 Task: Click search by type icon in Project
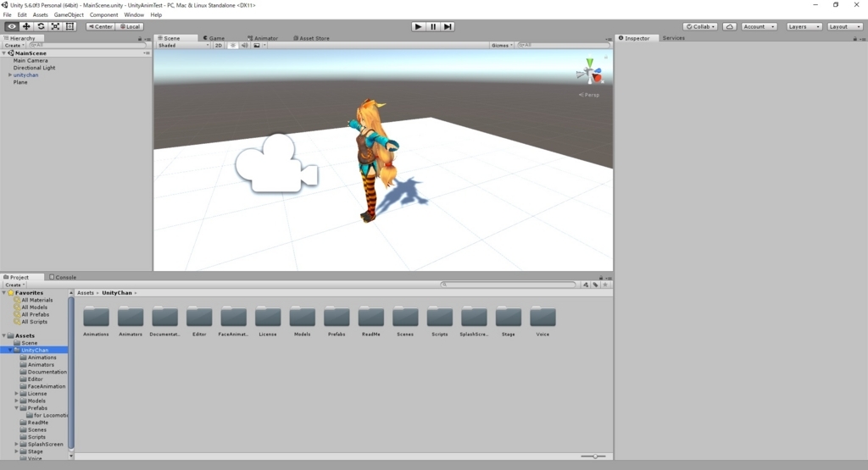click(586, 285)
